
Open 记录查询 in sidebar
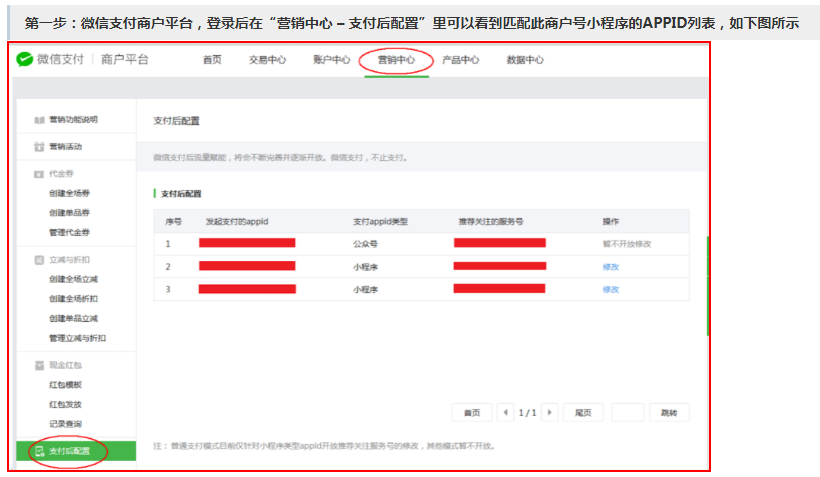pos(65,424)
